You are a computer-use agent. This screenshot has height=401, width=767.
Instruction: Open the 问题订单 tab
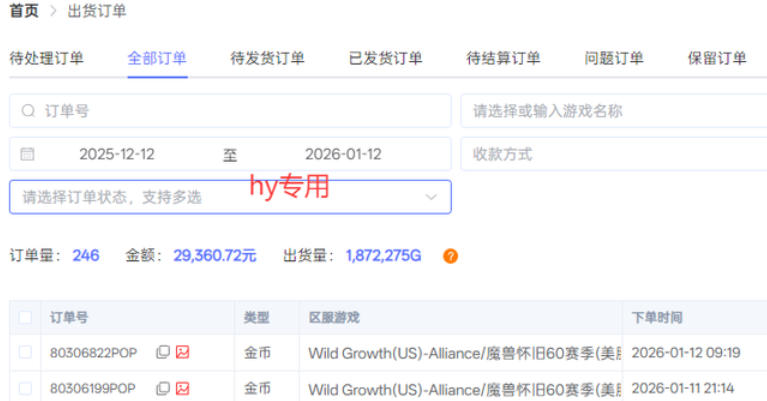pos(614,58)
